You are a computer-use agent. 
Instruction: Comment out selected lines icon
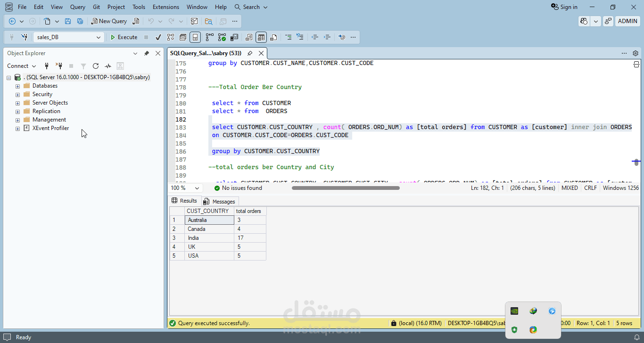[x=288, y=37]
